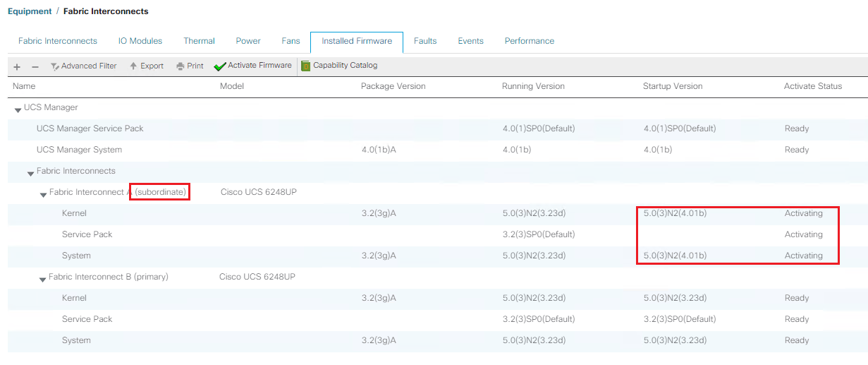Open the Advanced Filter funnel icon
The height and width of the screenshot is (365, 868).
(55, 66)
